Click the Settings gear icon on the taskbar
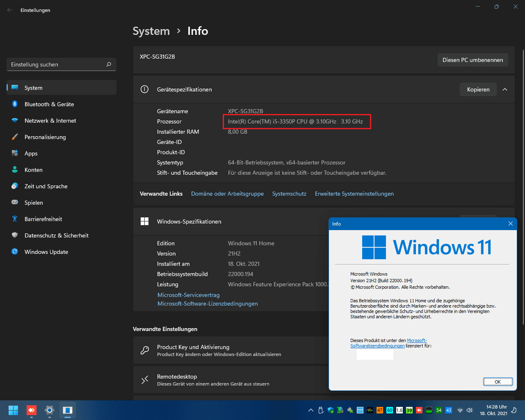Image resolution: width=525 pixels, height=420 pixels. 50,410
